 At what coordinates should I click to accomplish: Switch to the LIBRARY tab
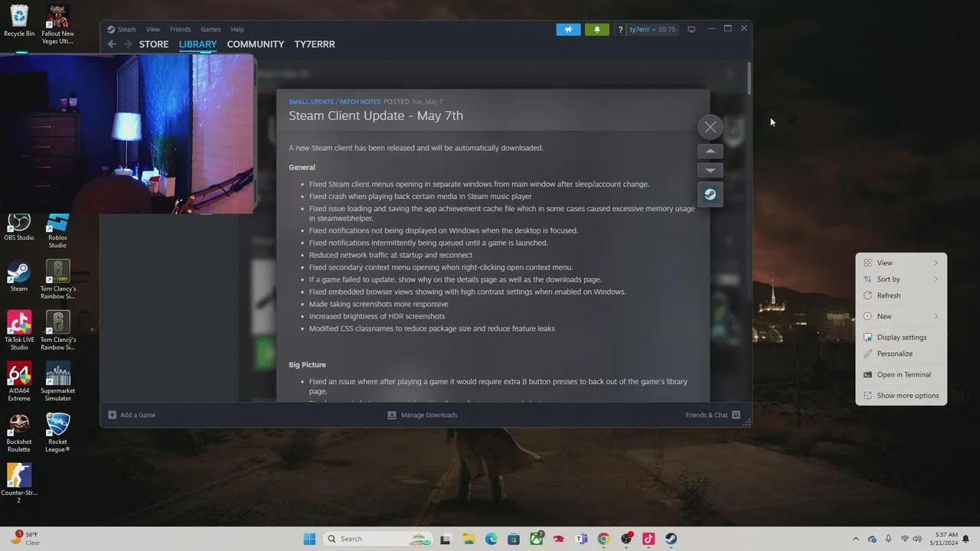click(x=198, y=44)
